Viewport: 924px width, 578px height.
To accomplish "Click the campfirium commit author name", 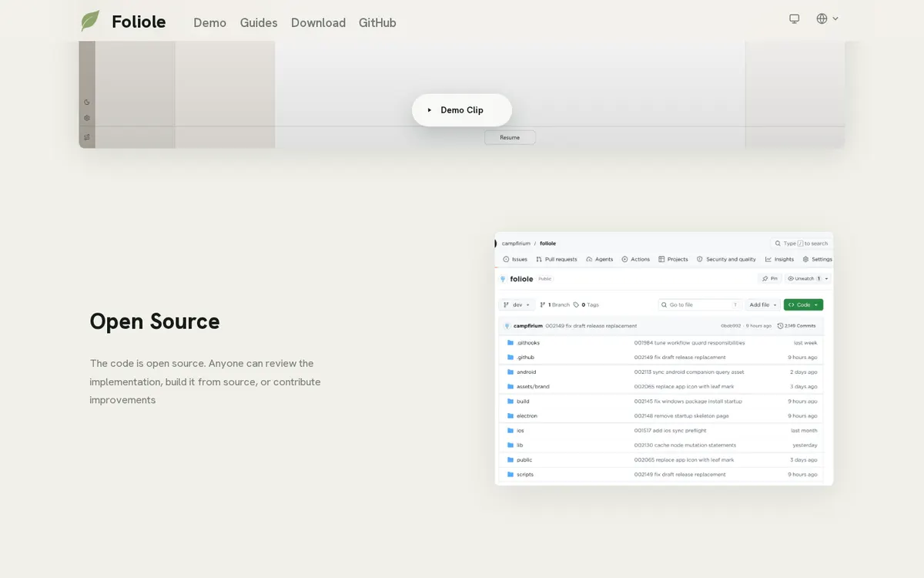I will point(528,326).
